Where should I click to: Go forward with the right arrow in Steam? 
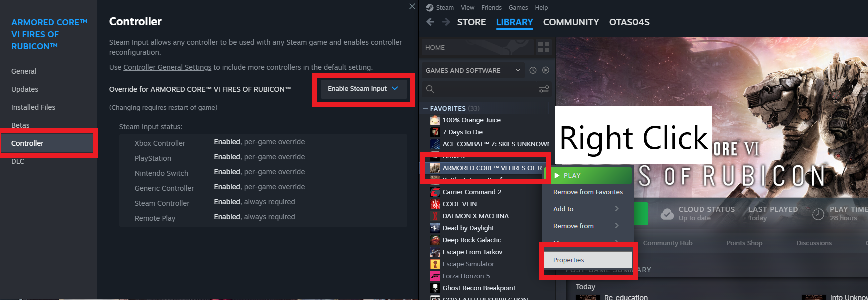[x=446, y=22]
